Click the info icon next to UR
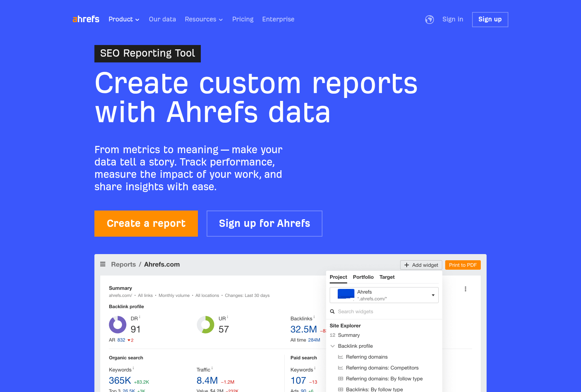Screen dimensions: 581x392 pos(228,317)
